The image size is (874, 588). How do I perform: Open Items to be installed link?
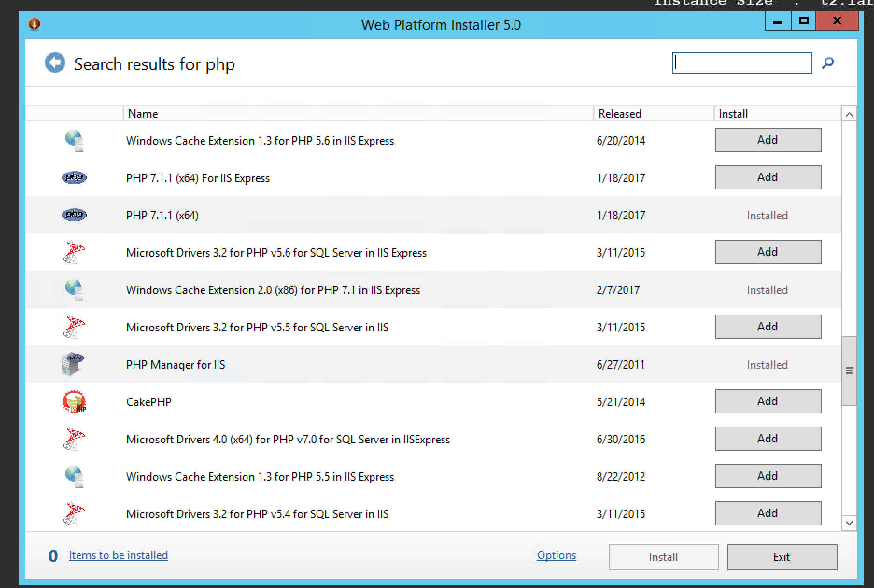point(119,555)
